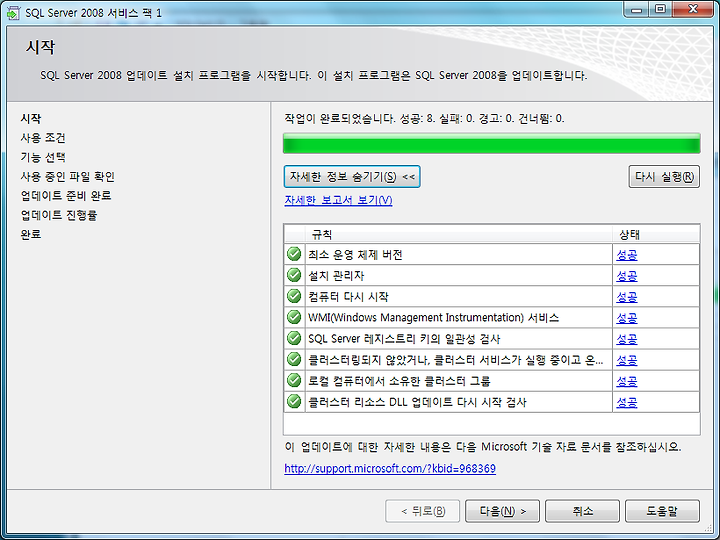
Task: Click the disabled < 뒤로(B) button
Action: (422, 511)
